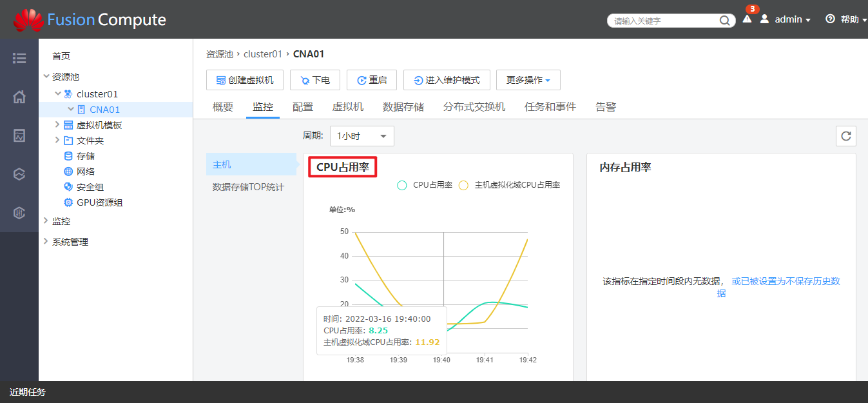The height and width of the screenshot is (403, 868).
Task: Click the 内存占用率 panel title
Action: click(x=625, y=167)
